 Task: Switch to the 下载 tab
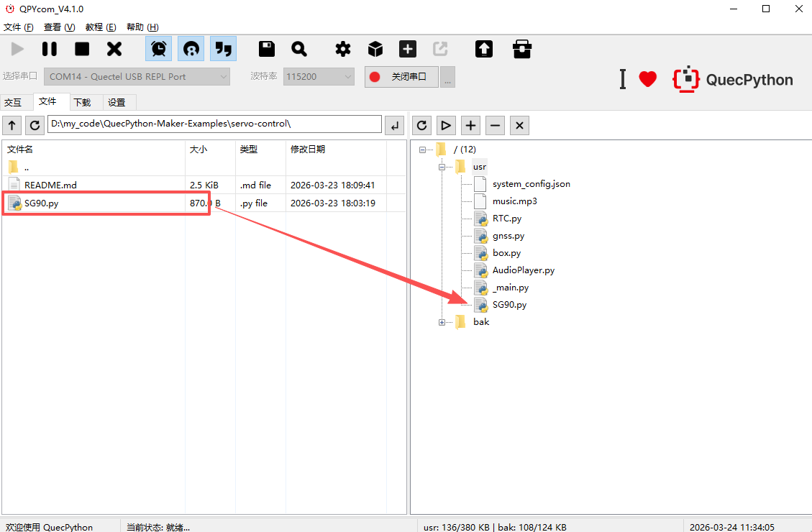pyautogui.click(x=82, y=102)
